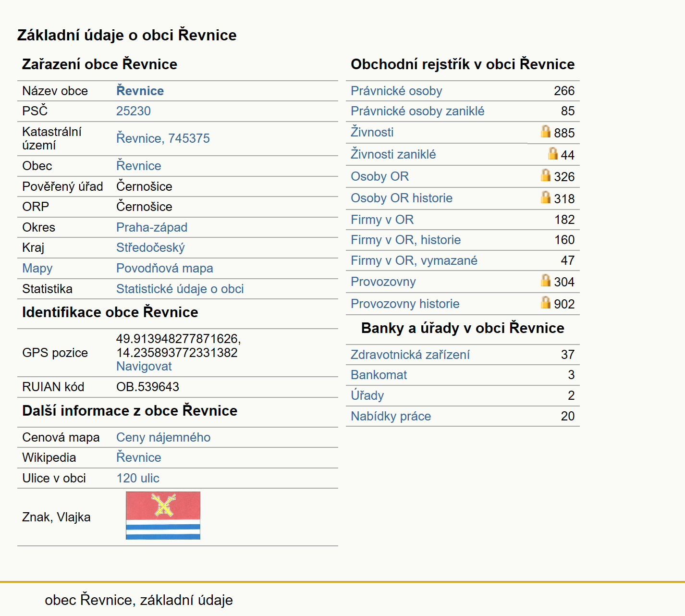Open Provozovny historie link
Screen dimensions: 685x616
405,304
